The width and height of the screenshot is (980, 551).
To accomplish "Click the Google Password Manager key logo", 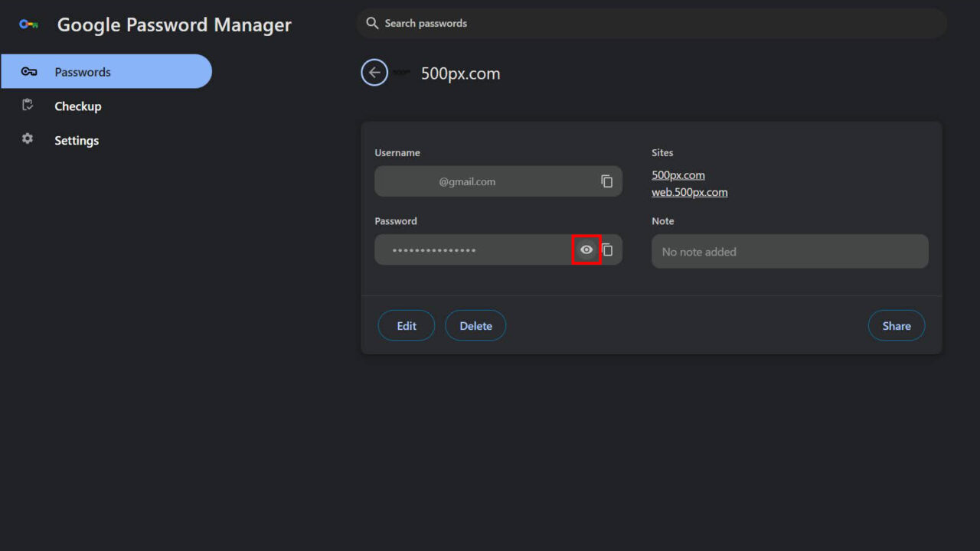I will click(27, 24).
